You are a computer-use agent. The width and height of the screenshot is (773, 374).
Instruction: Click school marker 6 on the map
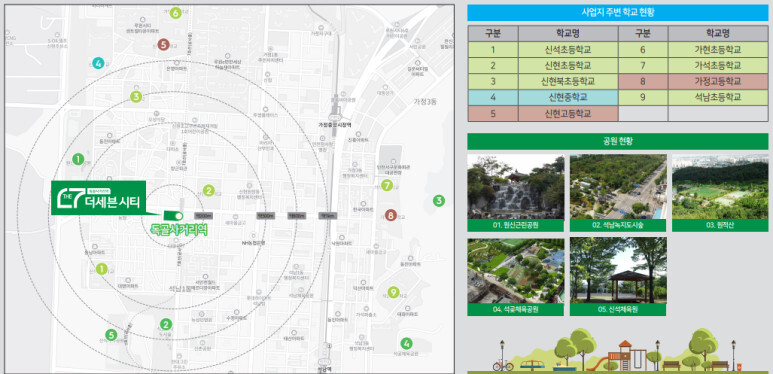point(176,13)
